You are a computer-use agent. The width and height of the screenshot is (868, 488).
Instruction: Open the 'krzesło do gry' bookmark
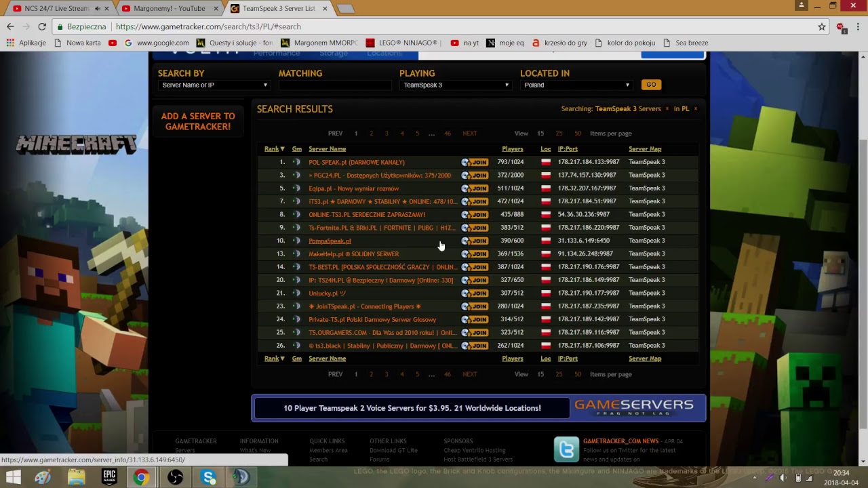[559, 43]
